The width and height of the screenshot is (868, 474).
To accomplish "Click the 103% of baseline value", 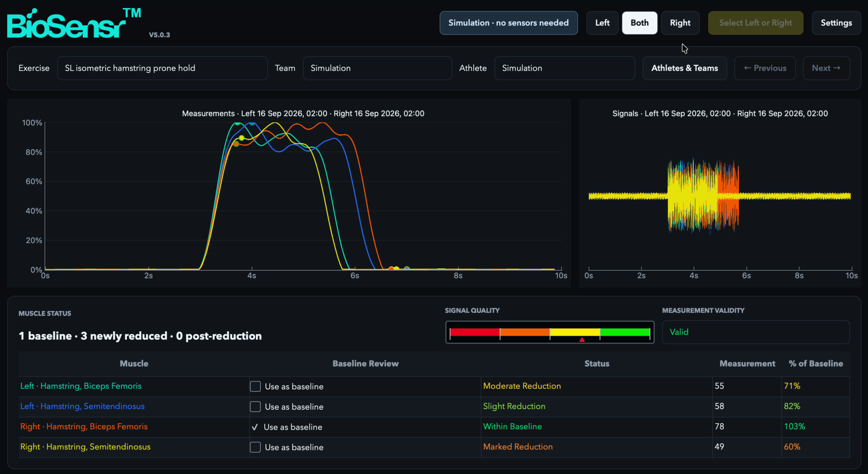I will [794, 426].
